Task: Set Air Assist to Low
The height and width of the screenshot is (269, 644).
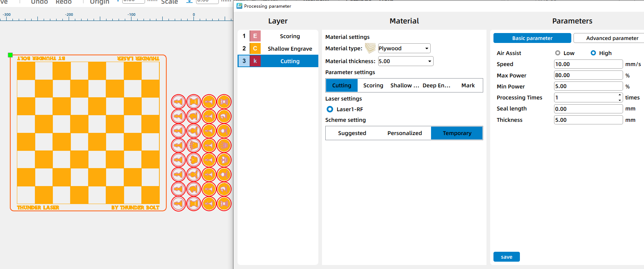Action: point(558,53)
